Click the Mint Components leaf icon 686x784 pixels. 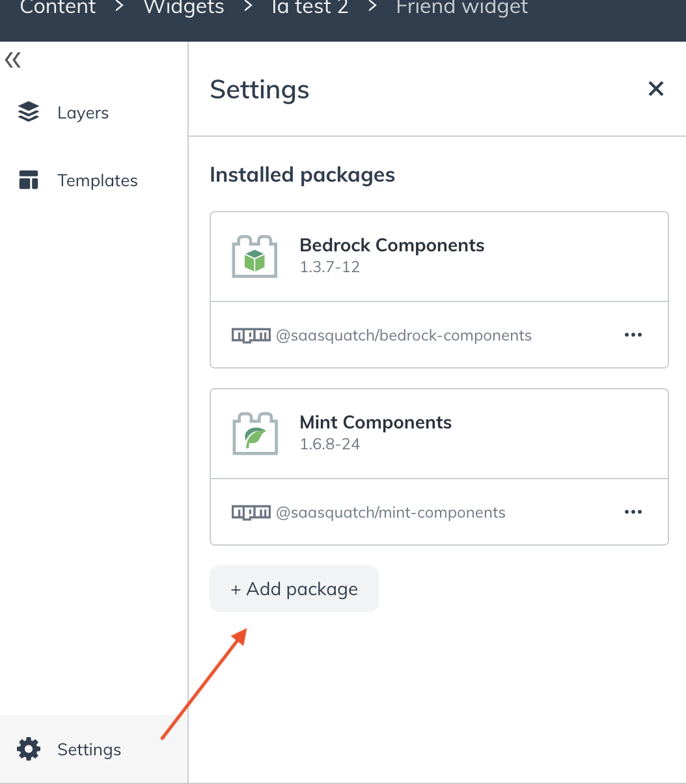(254, 434)
